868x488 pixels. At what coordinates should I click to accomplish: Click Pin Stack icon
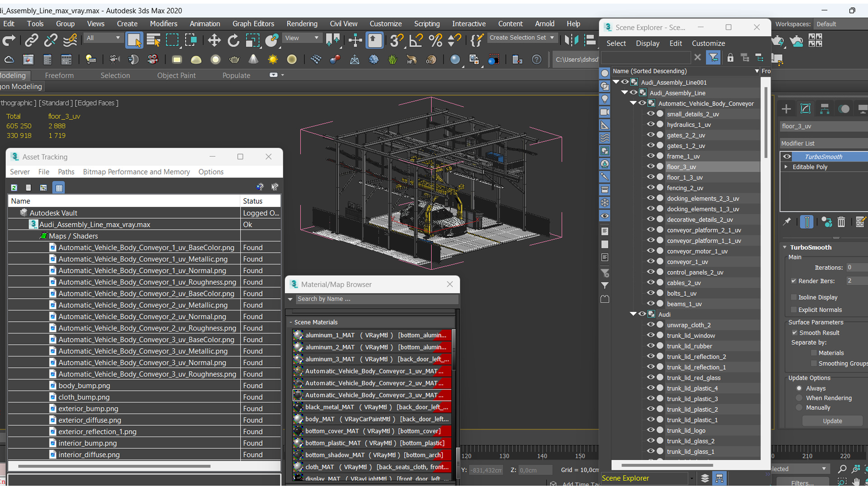coord(787,222)
